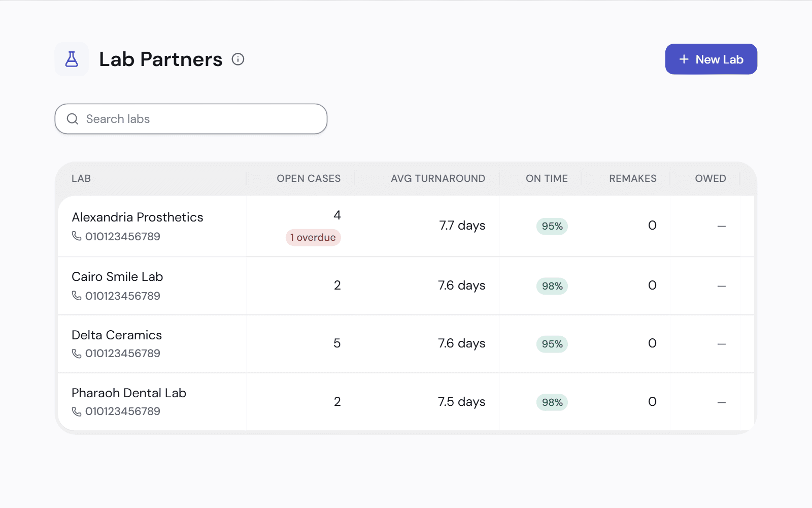
Task: Select the 7.5 days turnaround value
Action: [x=462, y=402]
